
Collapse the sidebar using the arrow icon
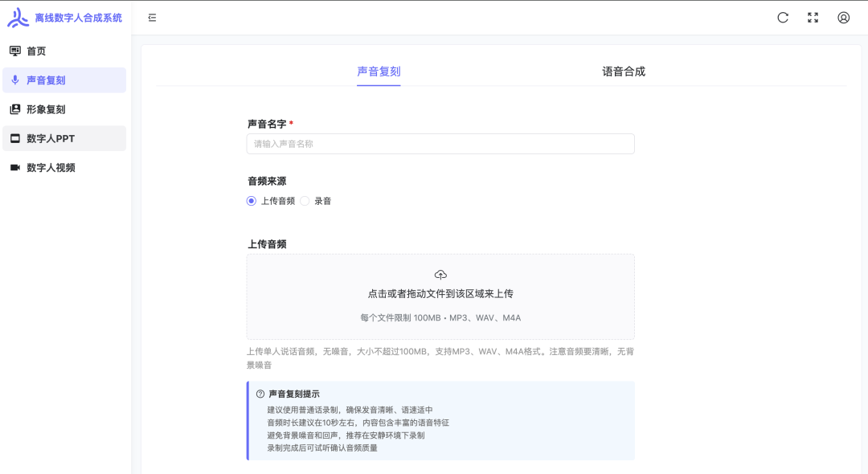click(x=152, y=17)
